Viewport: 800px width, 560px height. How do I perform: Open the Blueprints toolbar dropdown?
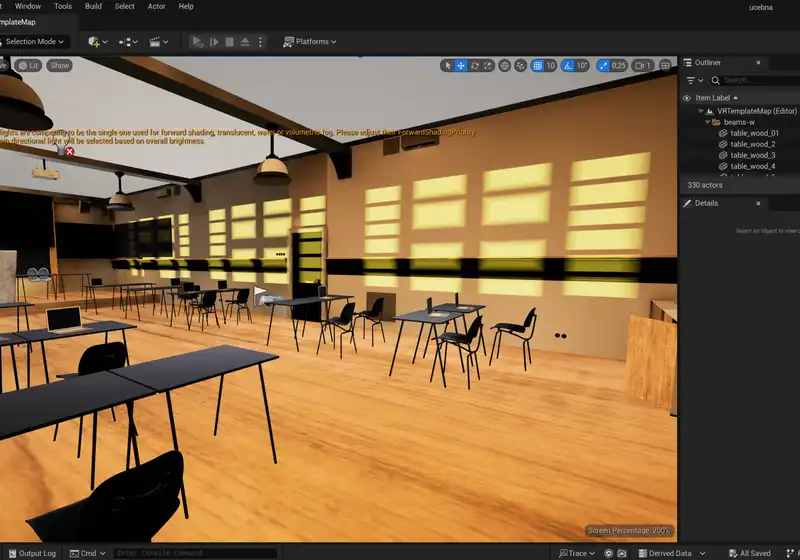[x=128, y=42]
